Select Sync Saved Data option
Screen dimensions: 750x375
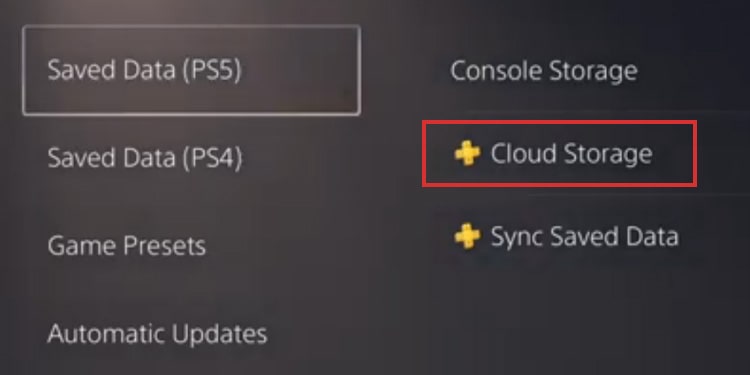click(x=566, y=236)
